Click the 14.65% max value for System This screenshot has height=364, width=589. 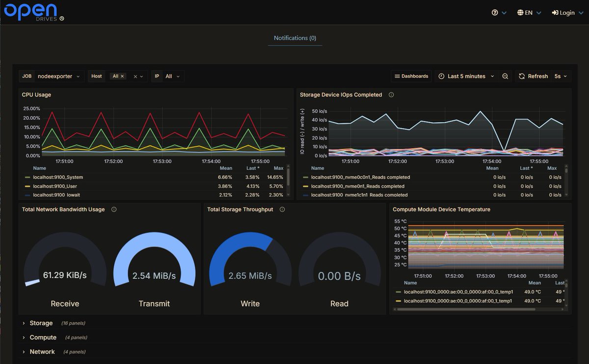(x=275, y=177)
